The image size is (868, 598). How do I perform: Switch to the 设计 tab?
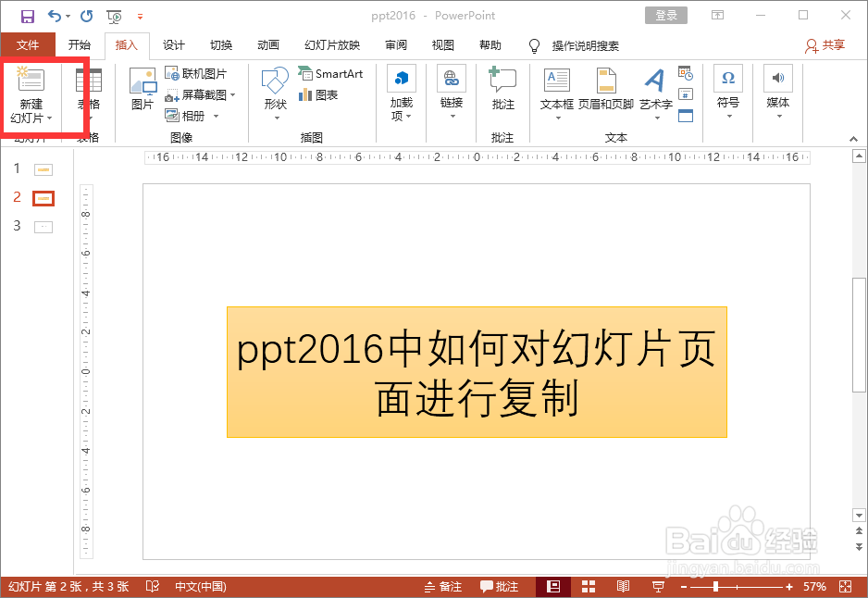point(174,44)
